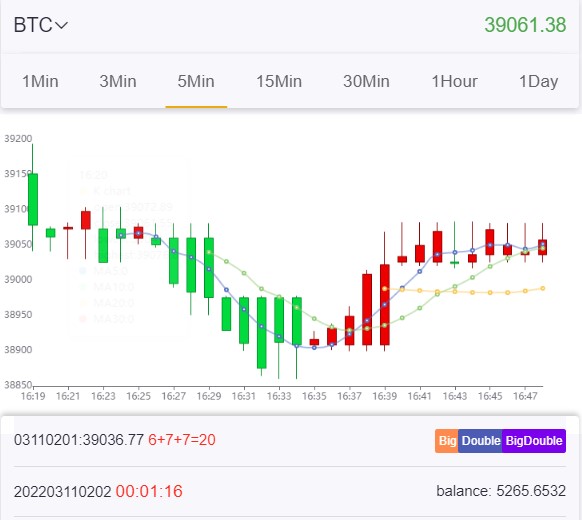The image size is (582, 520).
Task: Switch to the 30Min chart tab
Action: click(x=366, y=81)
